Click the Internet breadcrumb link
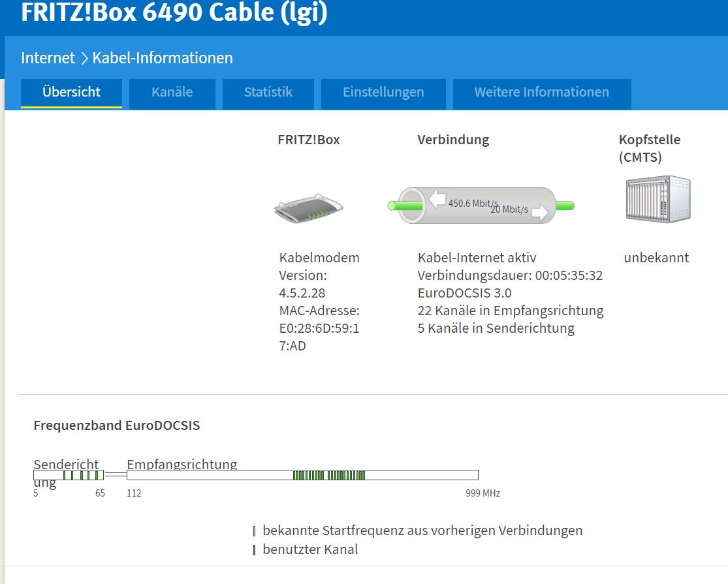Viewport: 728px width, 584px height. 48,58
